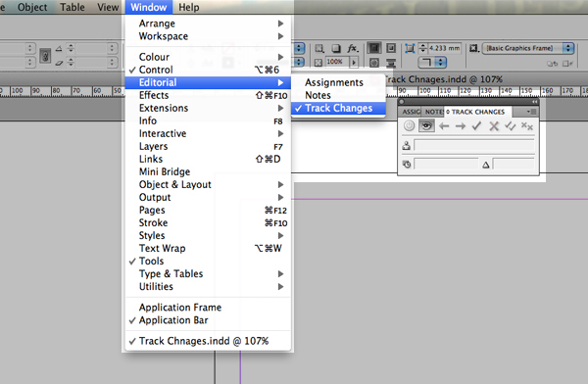The width and height of the screenshot is (588, 384).
Task: Close the floating Track Changes panel
Action: 402,102
